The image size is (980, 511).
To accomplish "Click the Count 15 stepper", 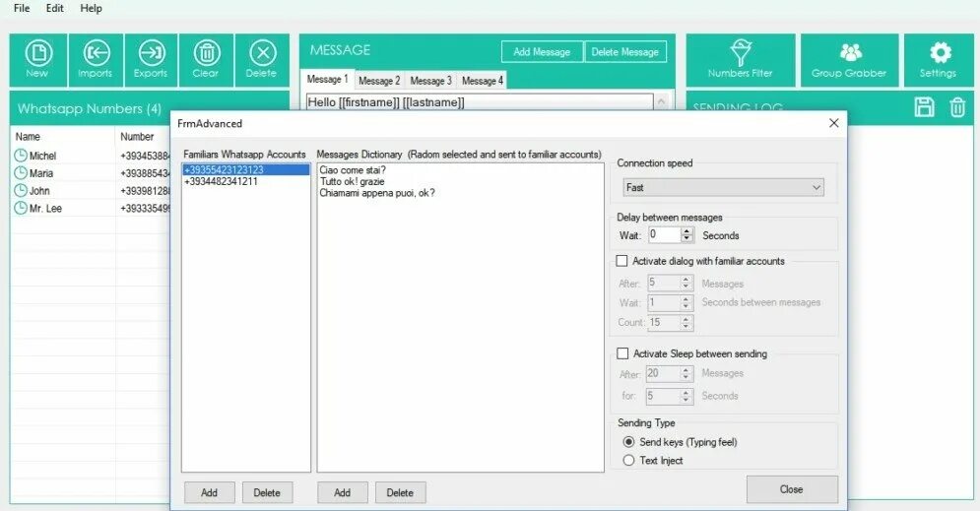I will point(686,322).
